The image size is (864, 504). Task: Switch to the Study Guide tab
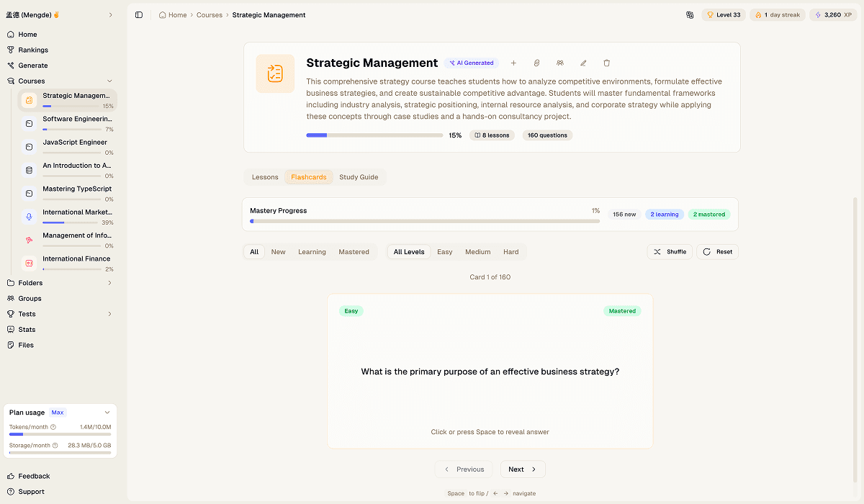359,176
